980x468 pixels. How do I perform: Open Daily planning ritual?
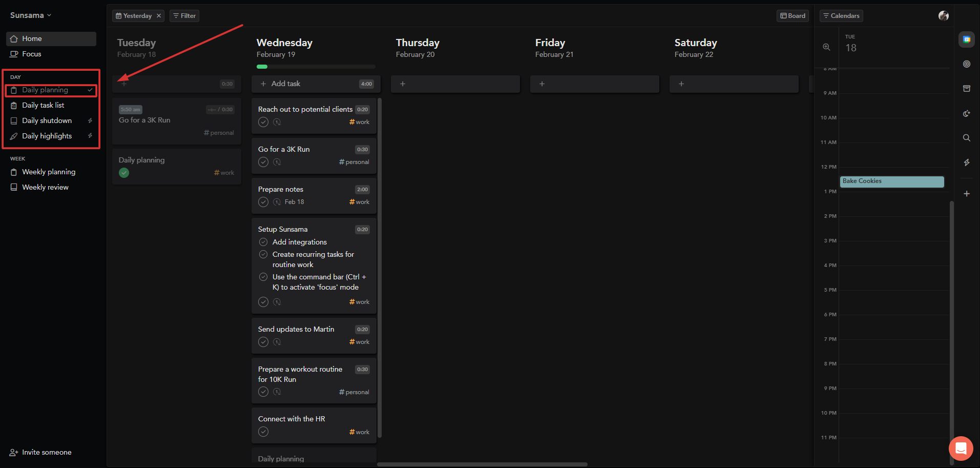[51, 90]
